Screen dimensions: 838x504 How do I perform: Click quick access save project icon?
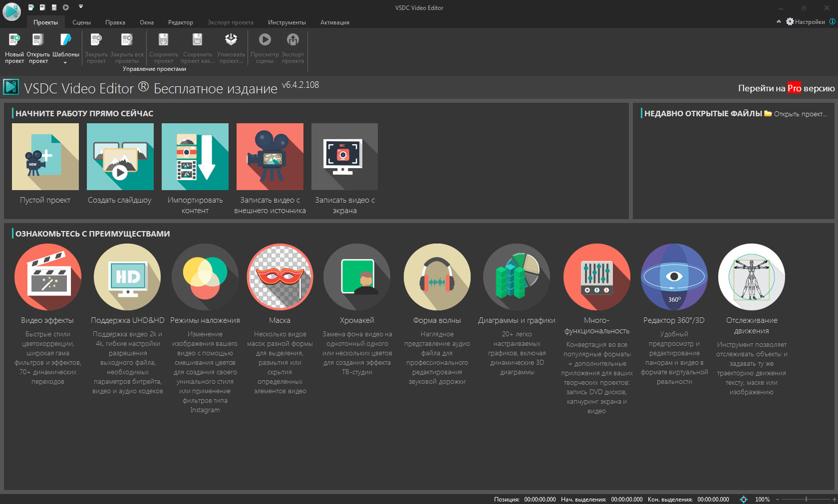coord(54,7)
